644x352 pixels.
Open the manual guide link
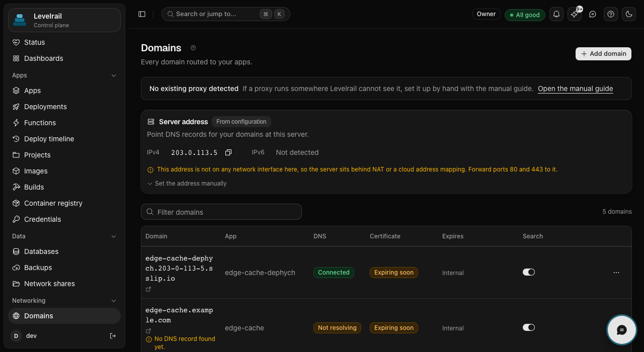coord(576,89)
